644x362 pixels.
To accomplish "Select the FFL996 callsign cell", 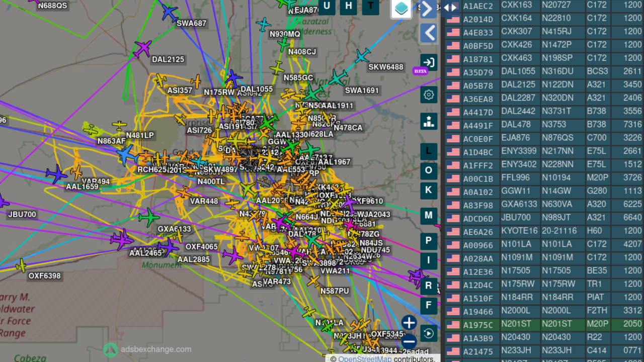I will coord(520,178).
